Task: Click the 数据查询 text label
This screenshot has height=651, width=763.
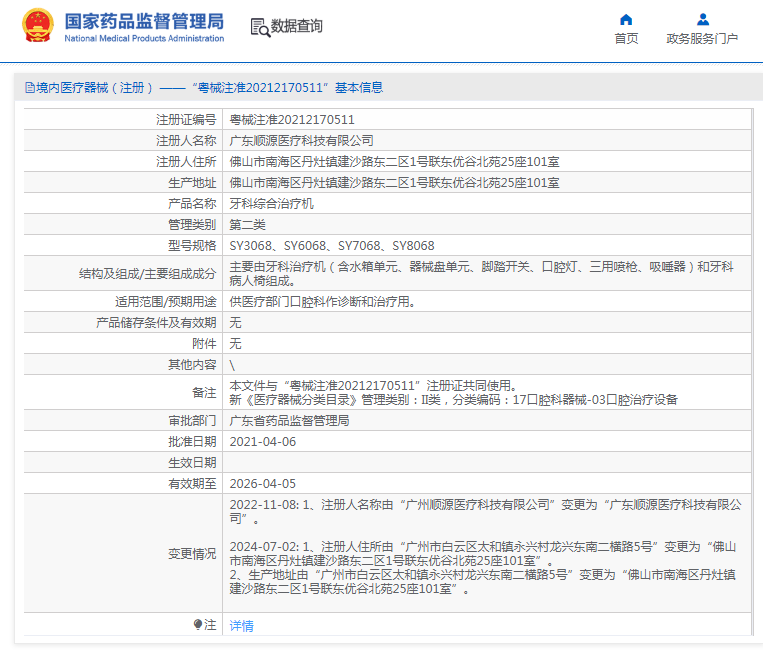Action: (296, 26)
